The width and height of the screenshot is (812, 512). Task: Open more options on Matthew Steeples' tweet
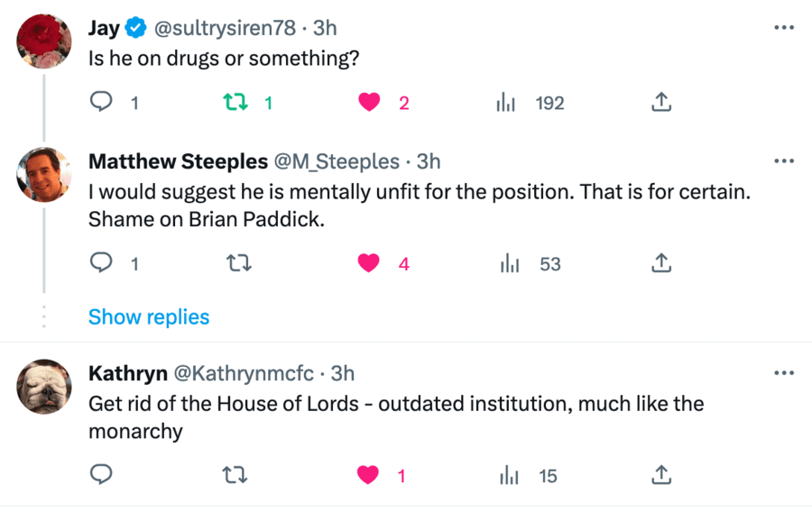784,161
